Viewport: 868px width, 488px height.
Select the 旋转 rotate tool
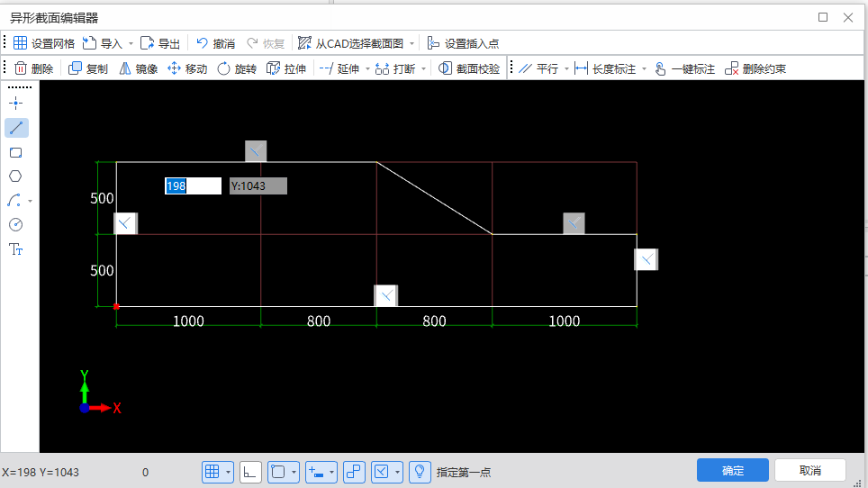click(237, 68)
